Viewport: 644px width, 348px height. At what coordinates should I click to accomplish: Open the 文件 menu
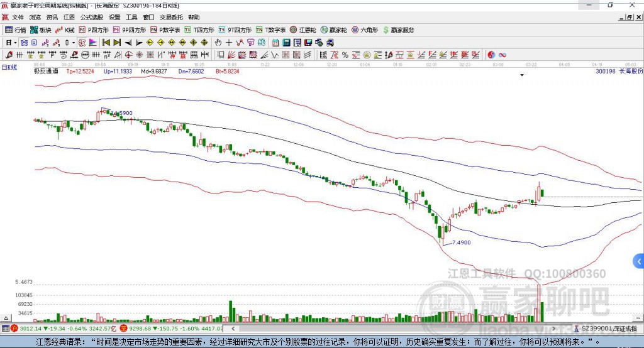18,17
